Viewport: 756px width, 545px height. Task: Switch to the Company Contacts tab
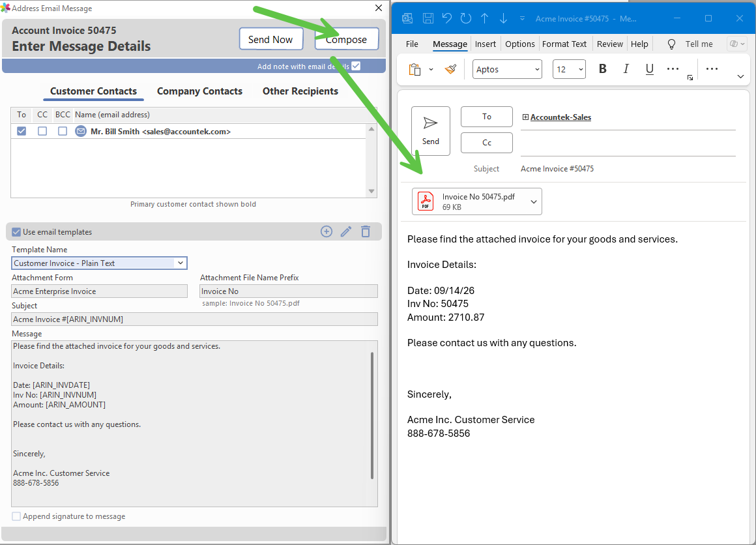[x=199, y=91]
